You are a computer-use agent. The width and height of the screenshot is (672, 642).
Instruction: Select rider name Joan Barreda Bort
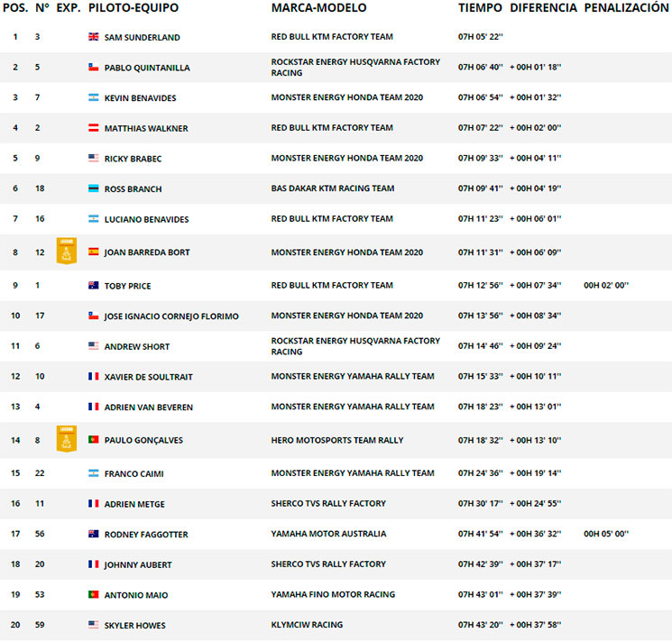coord(147,252)
